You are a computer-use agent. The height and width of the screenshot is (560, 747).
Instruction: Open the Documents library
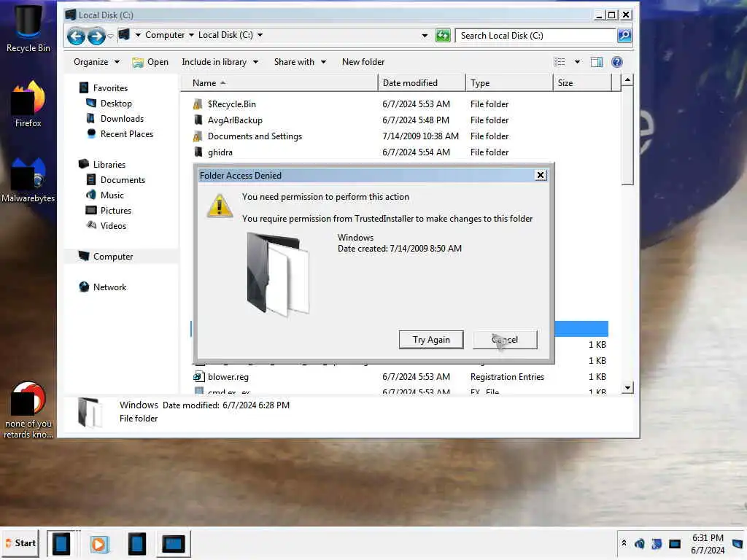123,179
